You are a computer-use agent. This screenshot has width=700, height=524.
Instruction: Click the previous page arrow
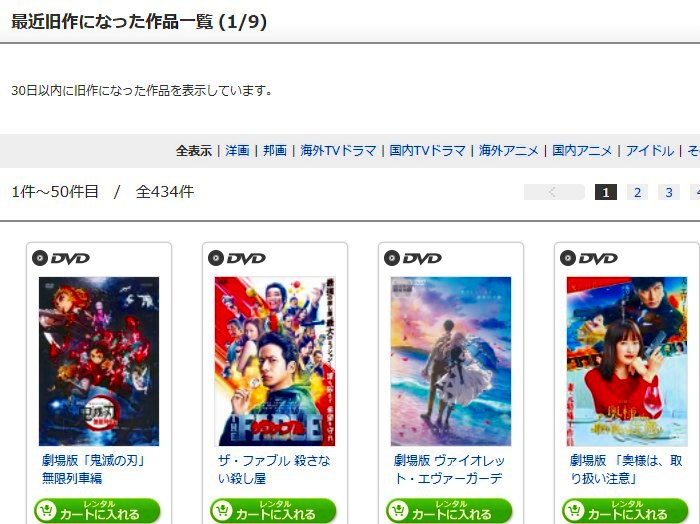[554, 192]
